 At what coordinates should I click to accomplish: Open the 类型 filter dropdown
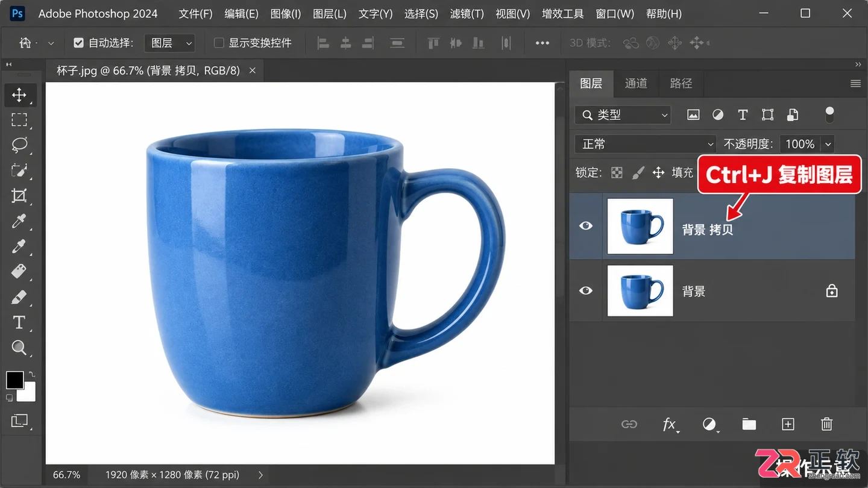coord(623,114)
